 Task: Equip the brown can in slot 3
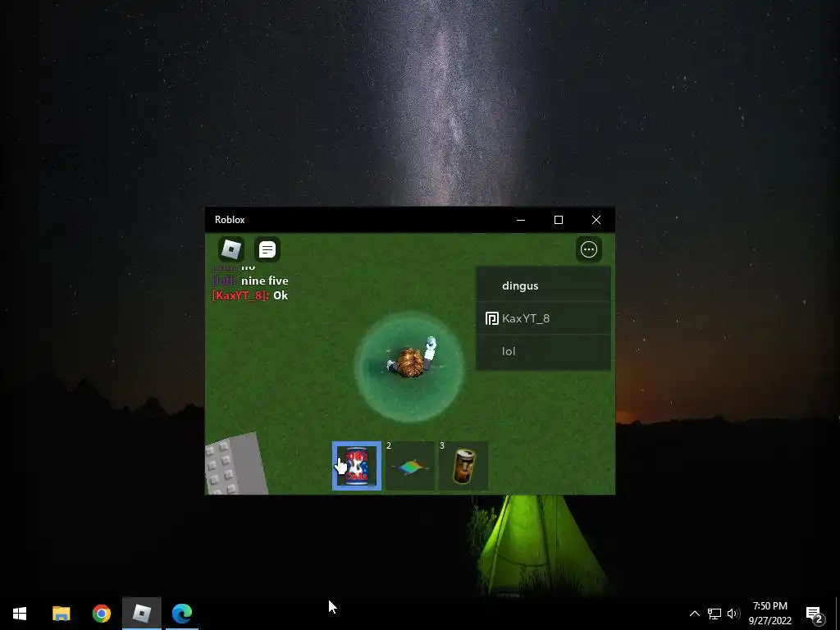pos(463,466)
